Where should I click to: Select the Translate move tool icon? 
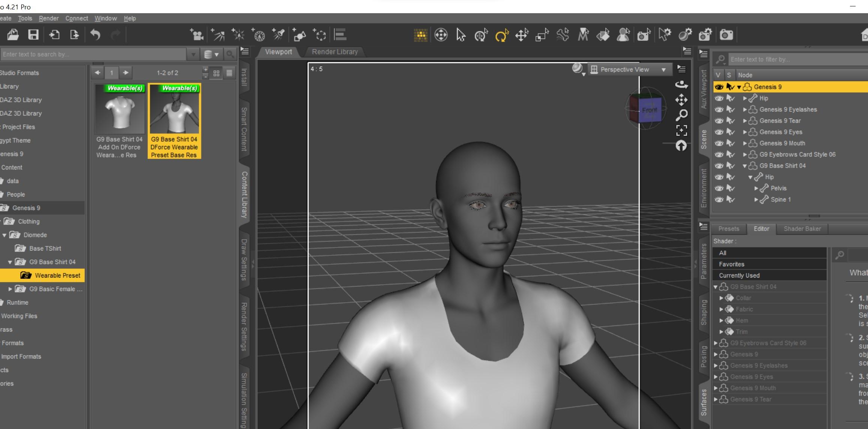(x=522, y=35)
